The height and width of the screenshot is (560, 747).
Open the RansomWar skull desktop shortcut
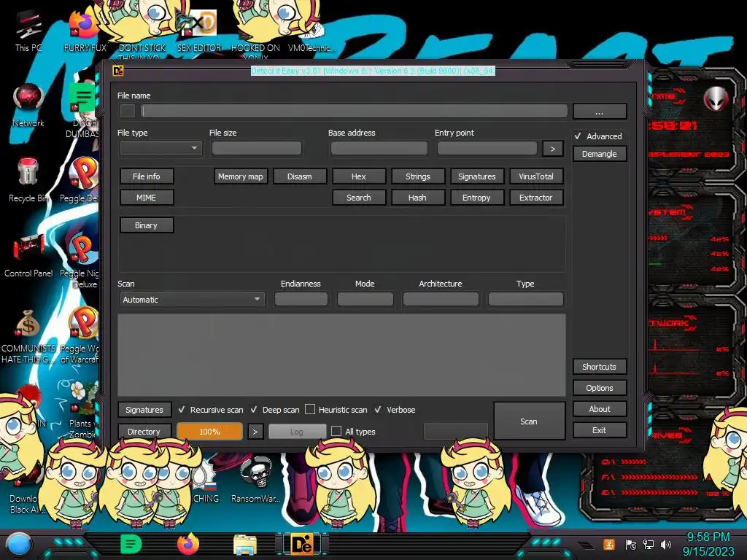(x=256, y=478)
